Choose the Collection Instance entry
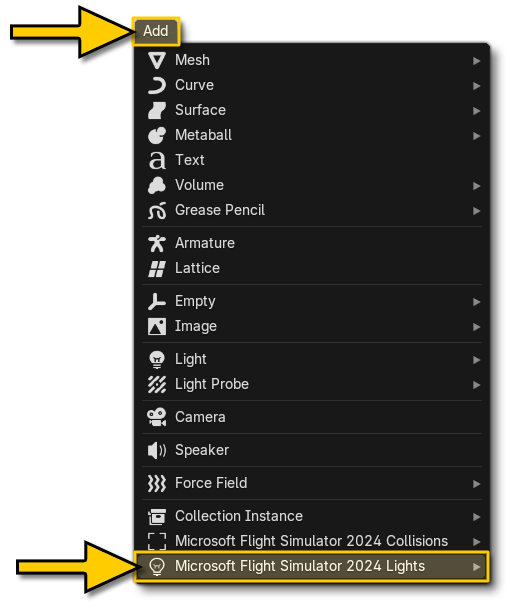 coord(312,516)
